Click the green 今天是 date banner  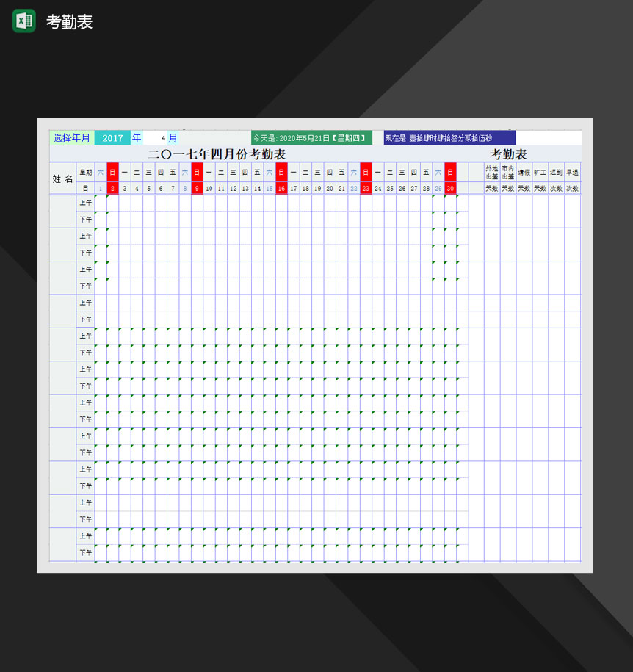[x=311, y=138]
